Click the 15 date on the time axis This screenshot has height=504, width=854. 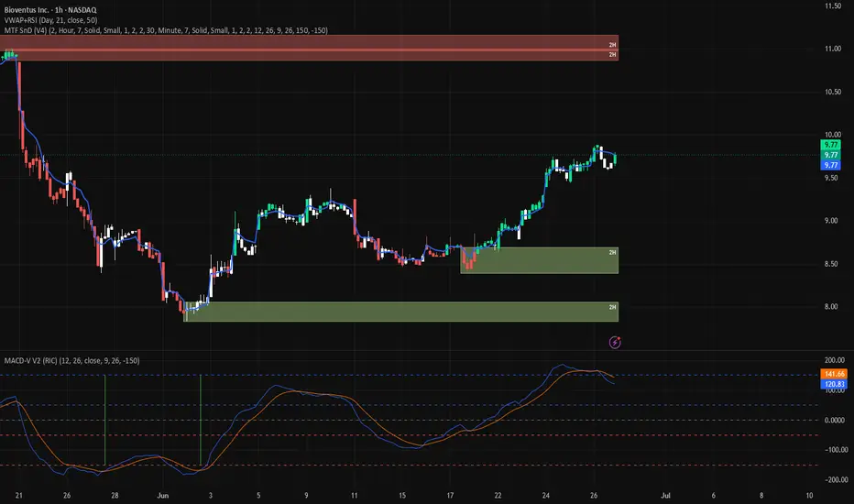click(402, 495)
